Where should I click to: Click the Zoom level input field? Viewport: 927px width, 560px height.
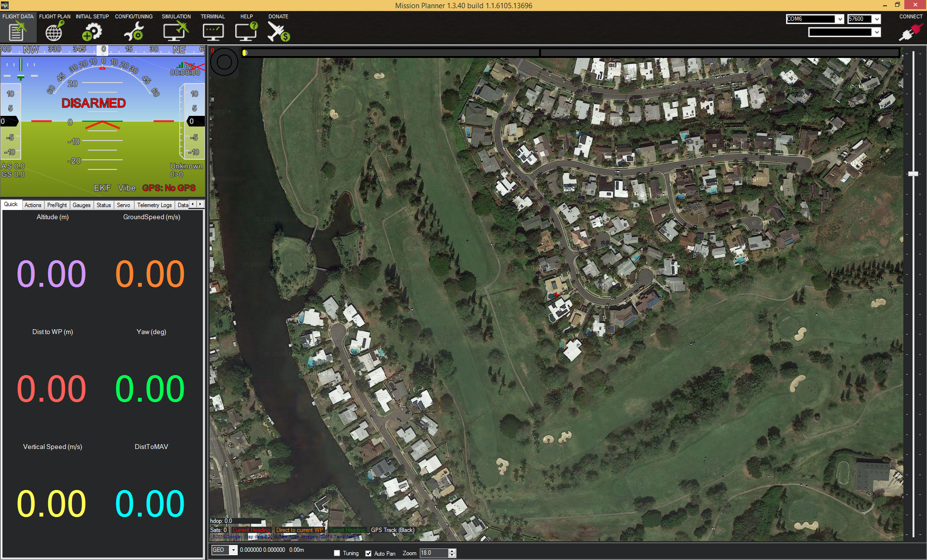pyautogui.click(x=434, y=553)
